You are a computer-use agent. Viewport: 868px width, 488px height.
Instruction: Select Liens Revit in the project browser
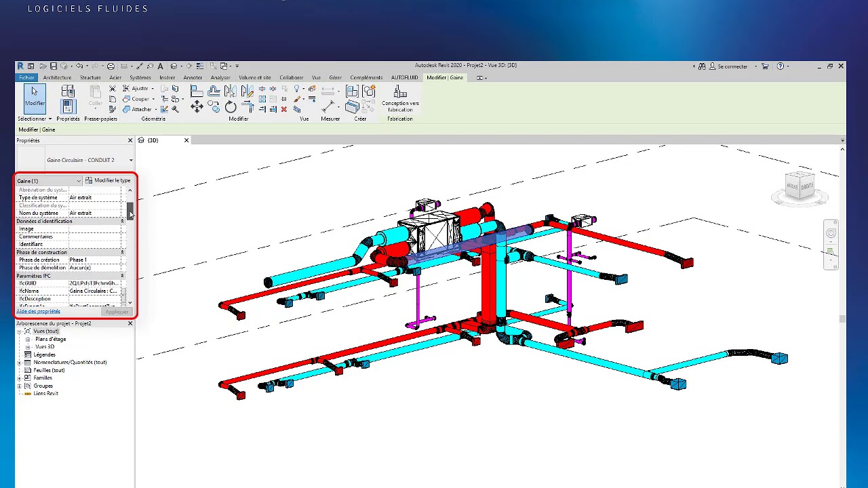[x=46, y=394]
